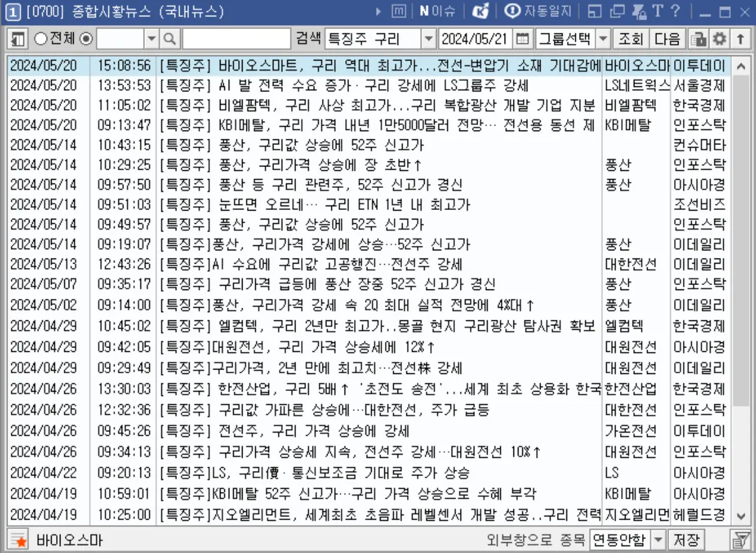The image size is (756, 553).
Task: Click the small play arrow in title bar
Action: coord(379,11)
